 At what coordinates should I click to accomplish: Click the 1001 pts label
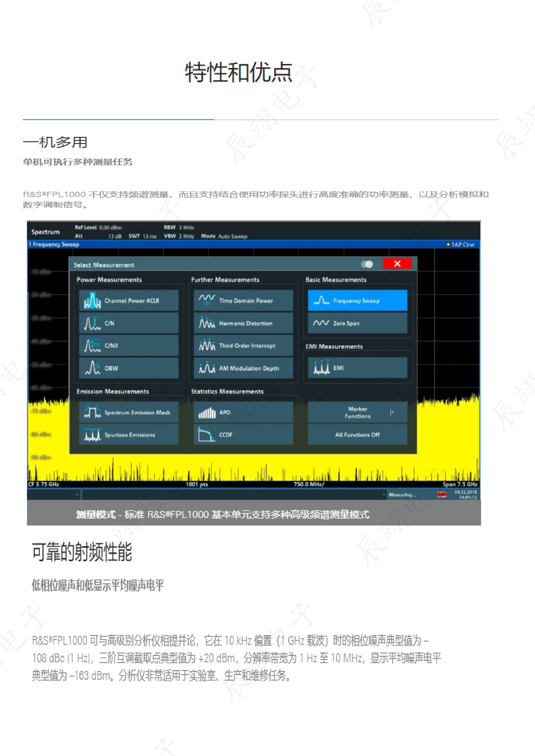[x=197, y=484]
